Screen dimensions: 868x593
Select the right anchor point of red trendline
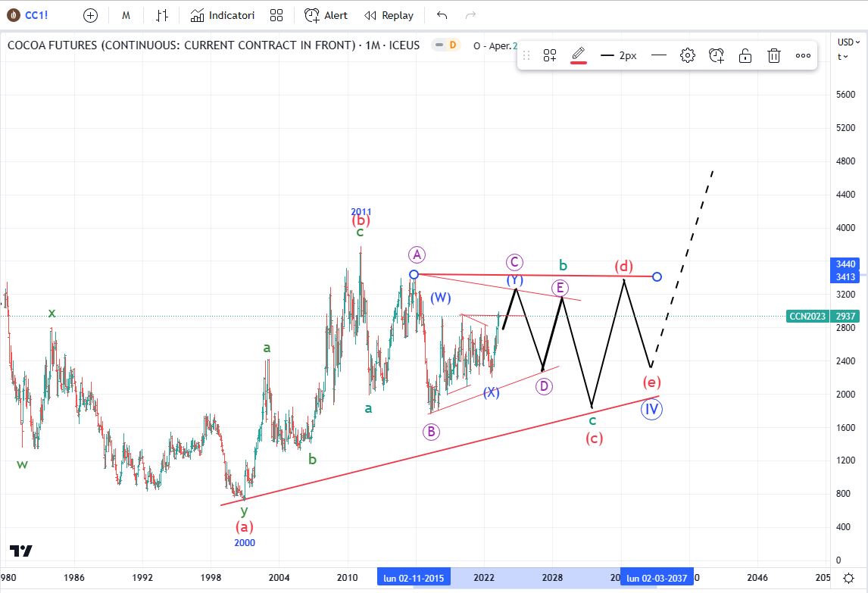pos(657,276)
